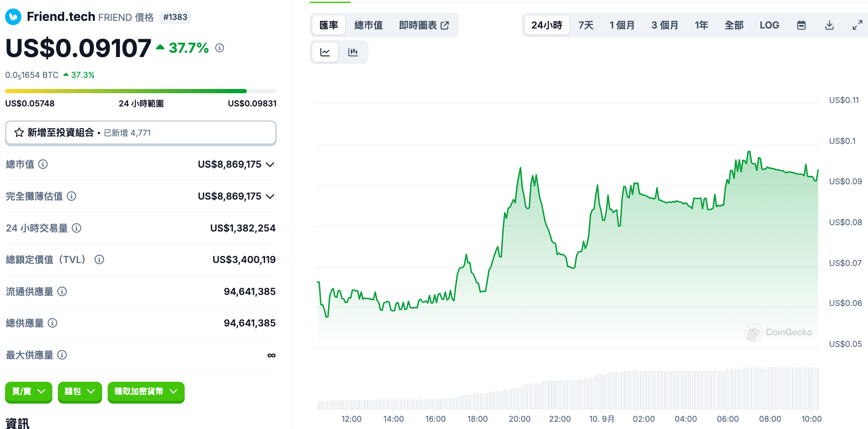Open the calendar date range picker
The width and height of the screenshot is (868, 429).
[x=801, y=26]
